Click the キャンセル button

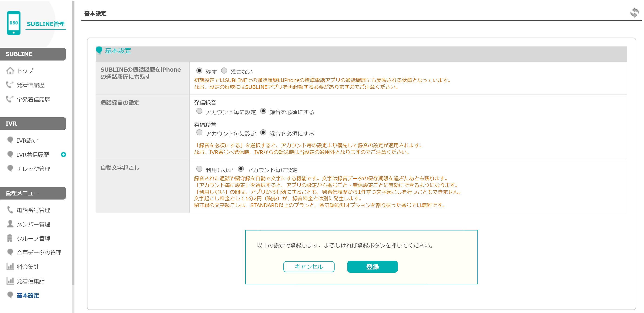309,266
